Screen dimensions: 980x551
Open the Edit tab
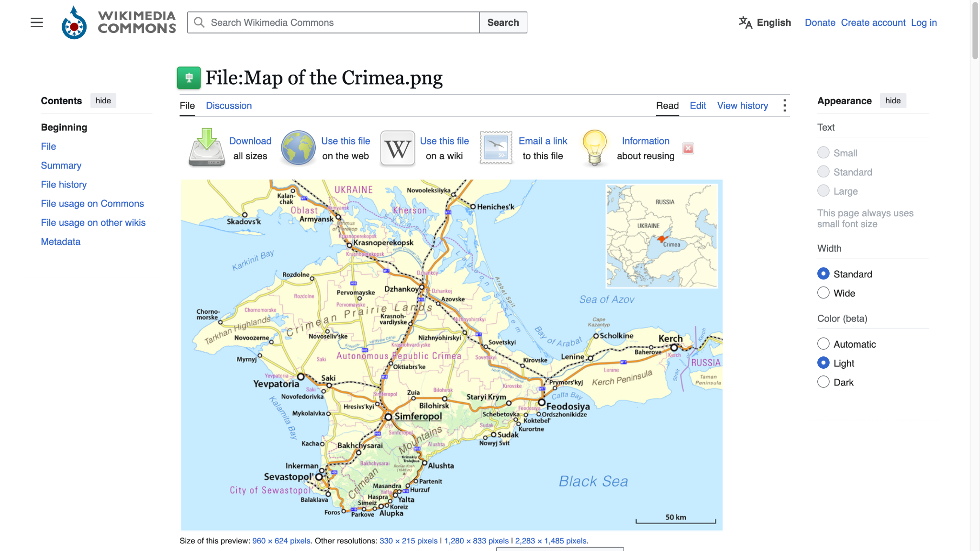tap(698, 106)
